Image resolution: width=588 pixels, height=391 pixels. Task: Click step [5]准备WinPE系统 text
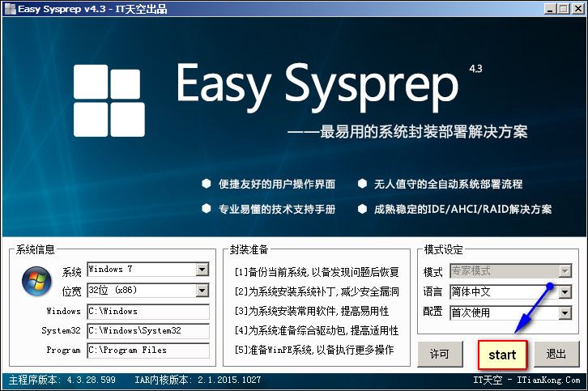click(314, 350)
